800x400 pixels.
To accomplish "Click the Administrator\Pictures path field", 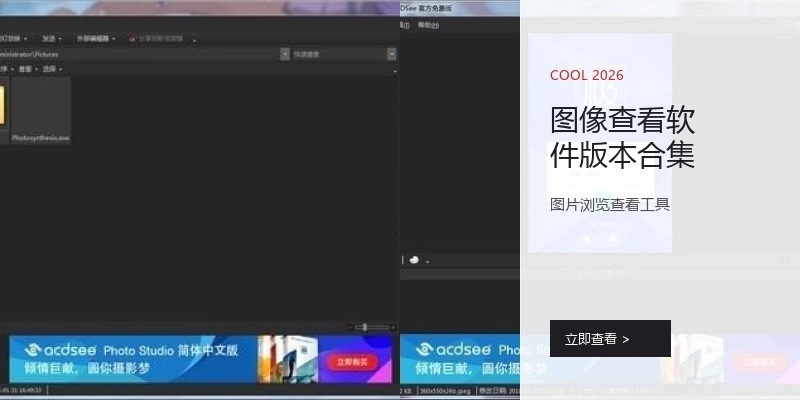I will pyautogui.click(x=140, y=54).
